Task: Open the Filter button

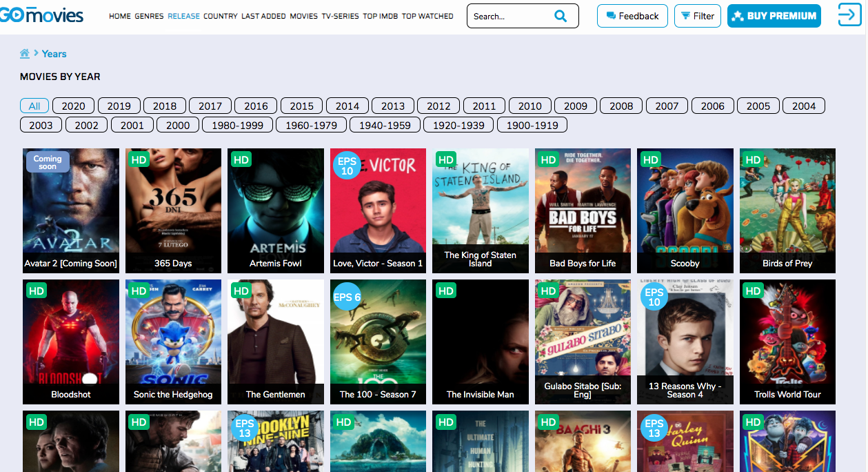Action: click(698, 16)
